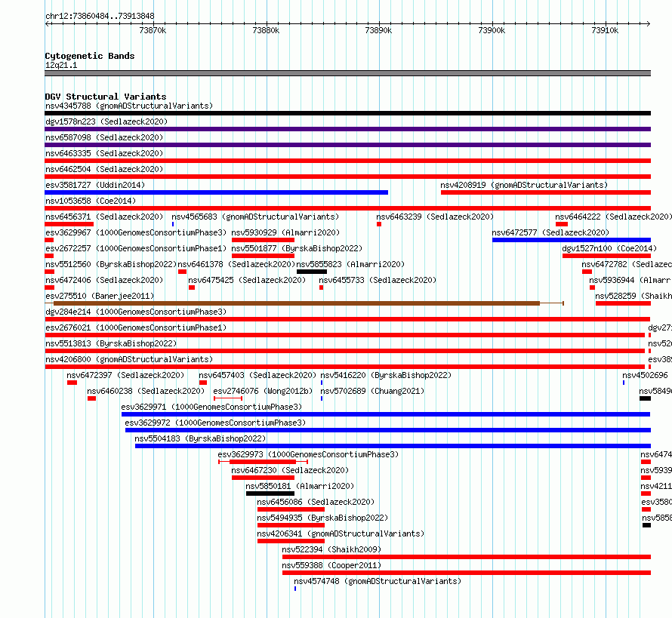Select nsv6472577 Sedlazeck2020 label
672x618 pixels.
pyautogui.click(x=550, y=232)
